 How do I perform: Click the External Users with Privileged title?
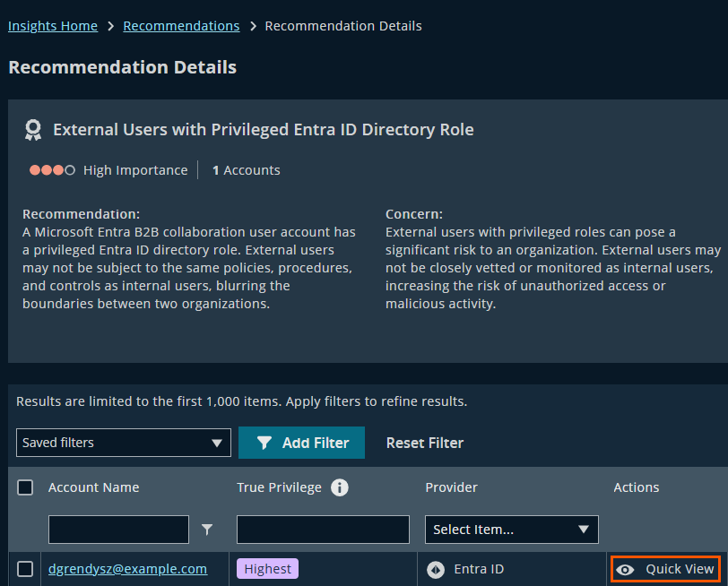tap(264, 130)
